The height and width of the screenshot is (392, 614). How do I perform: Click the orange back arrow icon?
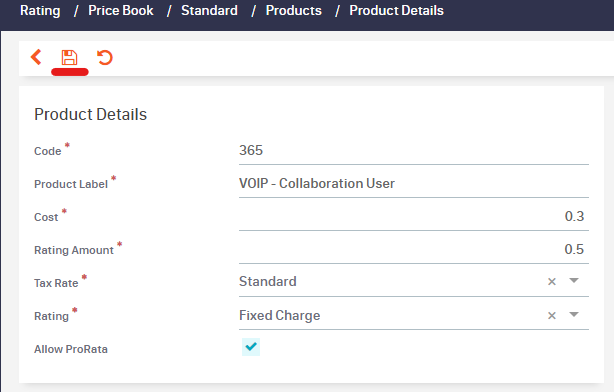(36, 57)
